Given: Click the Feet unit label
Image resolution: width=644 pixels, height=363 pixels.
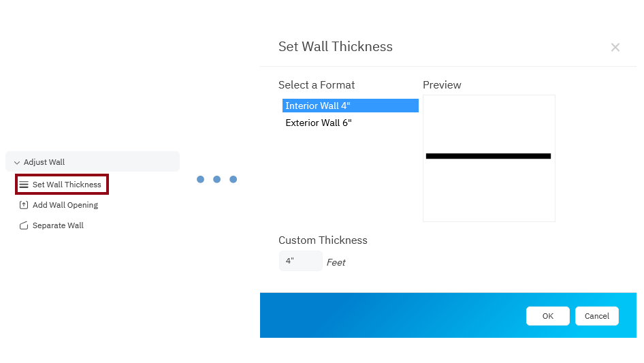Looking at the screenshot, I should coord(336,262).
